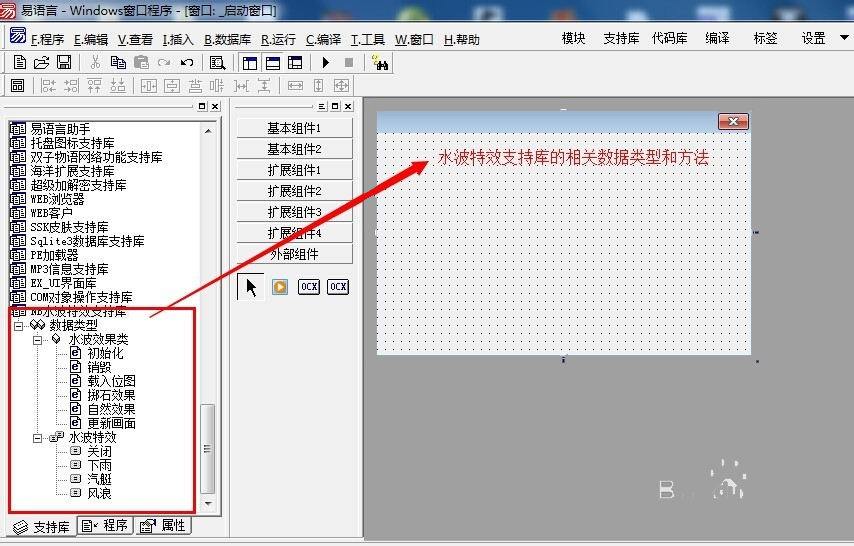
Task: Select the arrow pointer tool in component box
Action: pyautogui.click(x=252, y=287)
